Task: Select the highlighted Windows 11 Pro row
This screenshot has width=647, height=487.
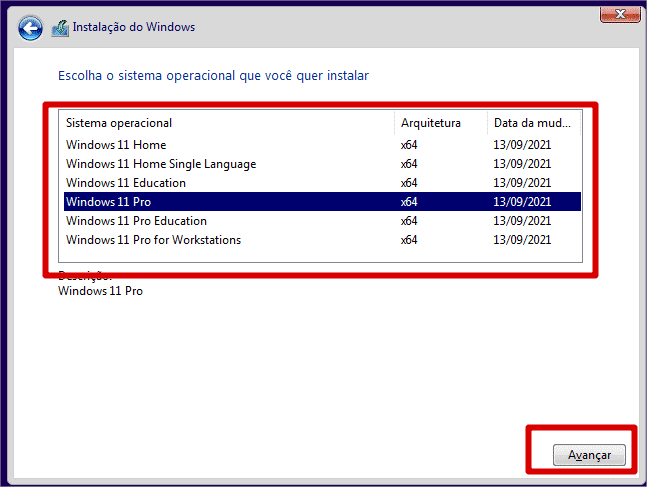Action: click(322, 202)
